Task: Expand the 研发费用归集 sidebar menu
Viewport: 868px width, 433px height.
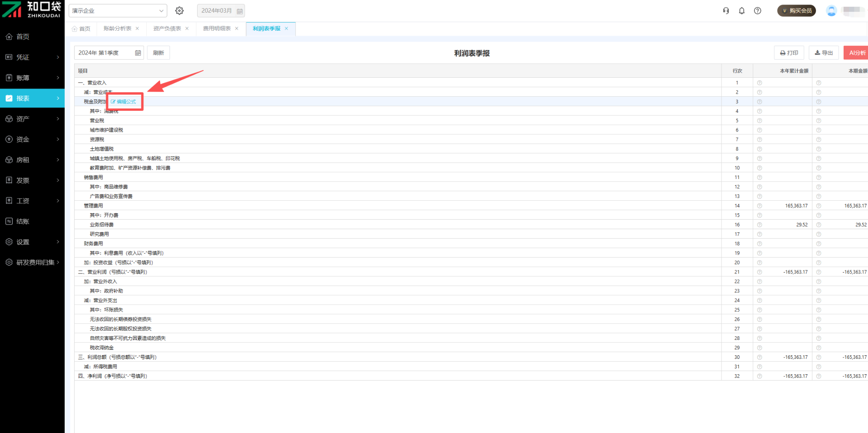Action: (32, 262)
